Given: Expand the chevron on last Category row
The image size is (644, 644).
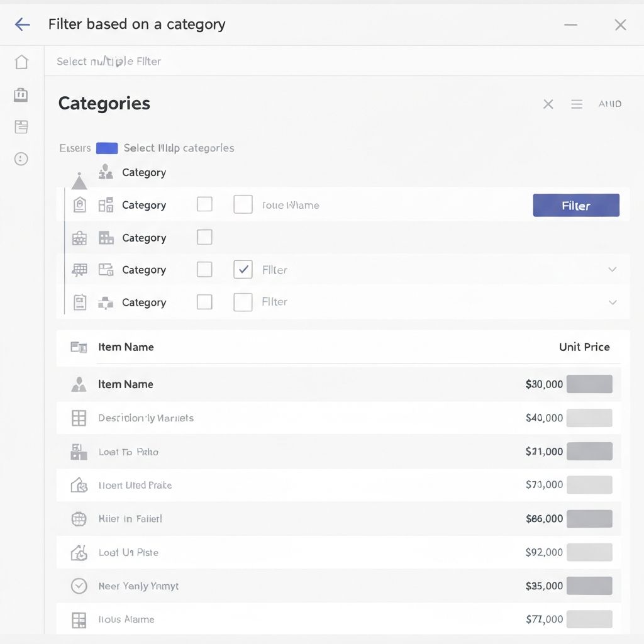Looking at the screenshot, I should pos(612,303).
